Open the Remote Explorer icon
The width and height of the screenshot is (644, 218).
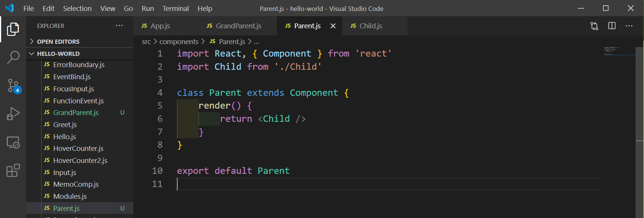pos(13,142)
